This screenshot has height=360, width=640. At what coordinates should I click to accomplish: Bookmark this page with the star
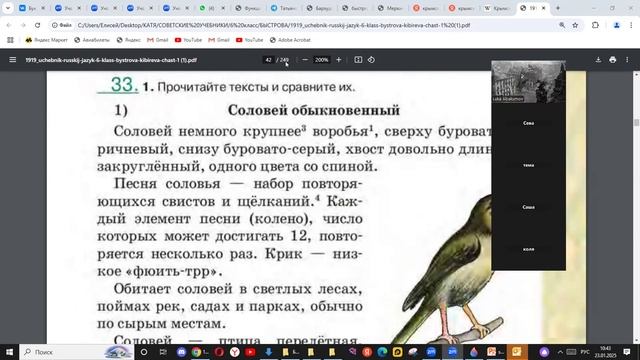click(575, 25)
